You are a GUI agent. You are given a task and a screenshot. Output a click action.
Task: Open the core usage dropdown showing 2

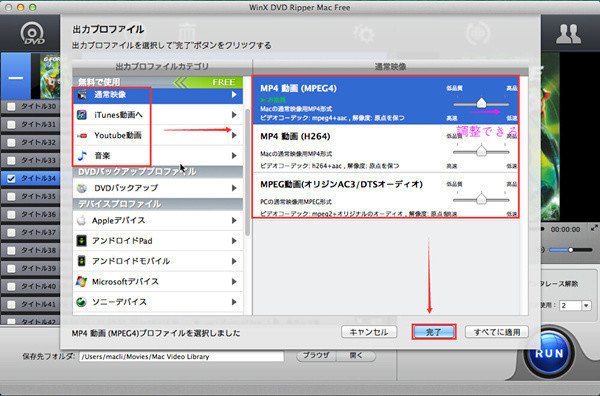[x=586, y=305]
